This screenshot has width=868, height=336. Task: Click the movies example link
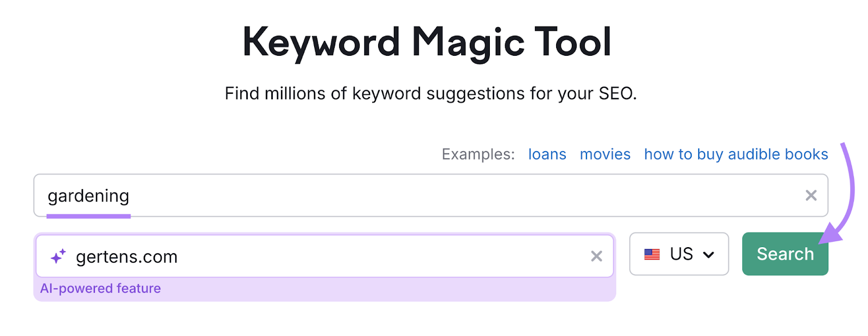[605, 154]
